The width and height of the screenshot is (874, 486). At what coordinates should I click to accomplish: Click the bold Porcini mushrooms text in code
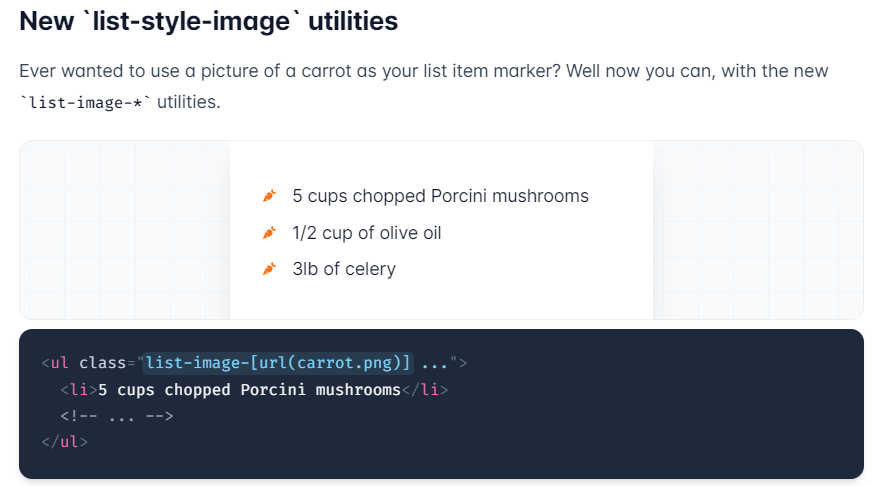point(250,389)
